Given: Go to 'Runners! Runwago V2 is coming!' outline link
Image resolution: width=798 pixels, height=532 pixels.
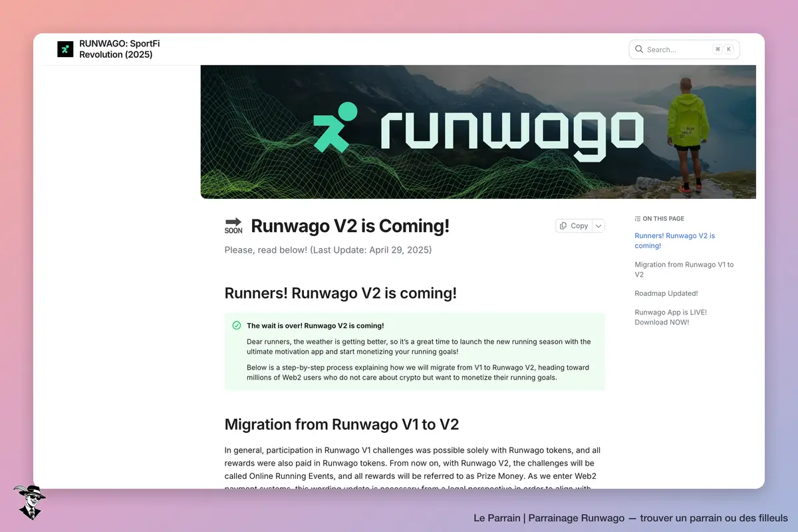Looking at the screenshot, I should coord(675,241).
